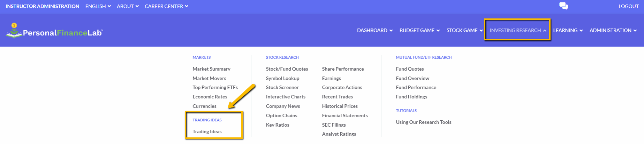Screen dimensions: 644x144
Task: Expand the CAREER CENTER dropdown
Action: [166, 6]
